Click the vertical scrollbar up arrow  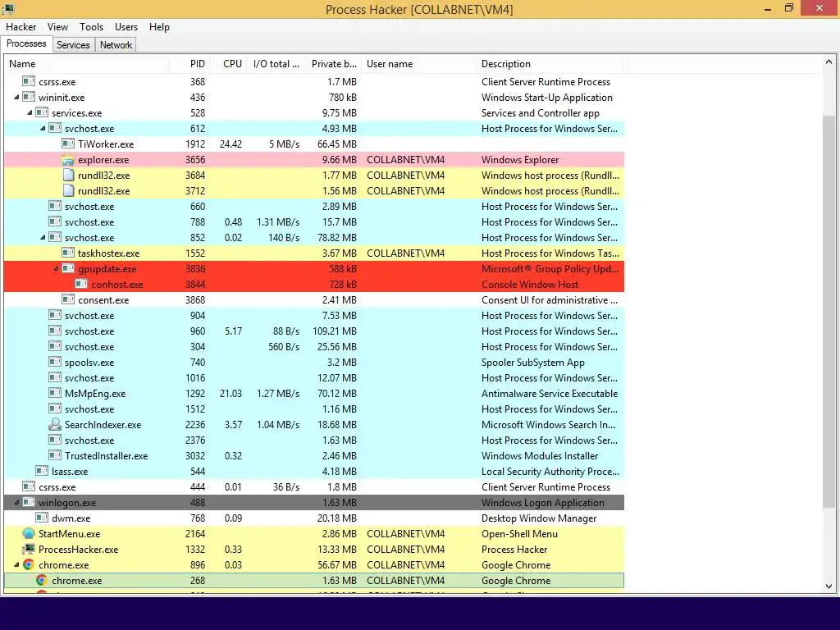click(829, 62)
